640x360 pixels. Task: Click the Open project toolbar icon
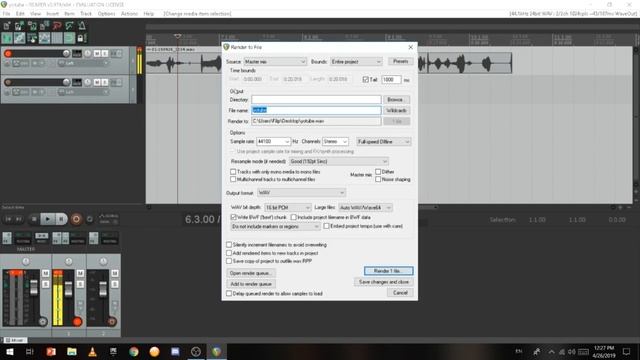[19, 26]
